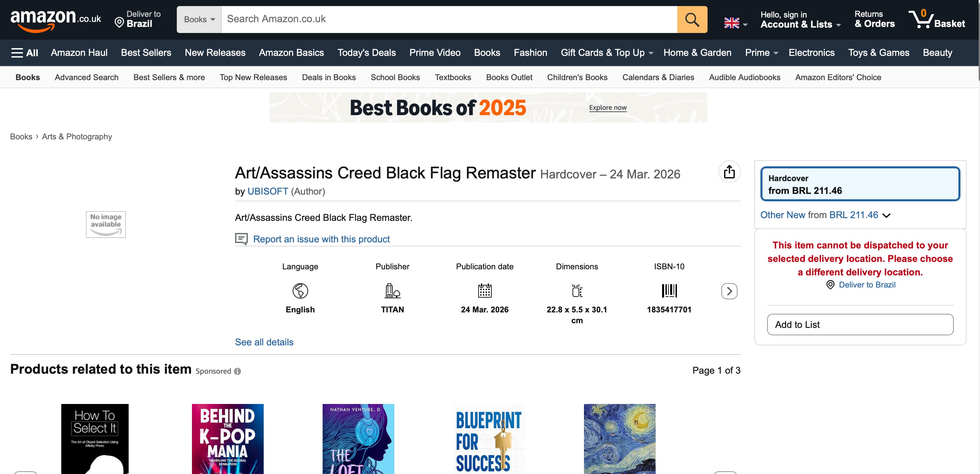Click the orange search magnifier button

pos(692,20)
